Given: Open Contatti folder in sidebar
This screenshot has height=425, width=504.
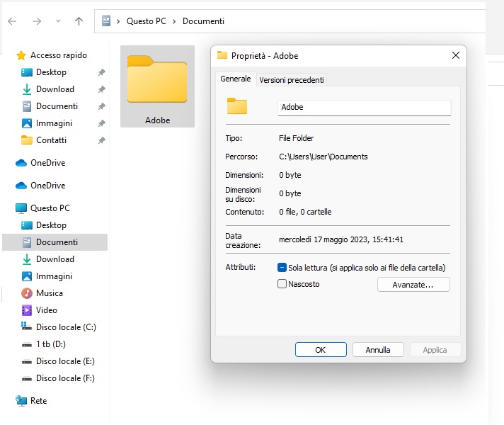Looking at the screenshot, I should click(x=51, y=140).
